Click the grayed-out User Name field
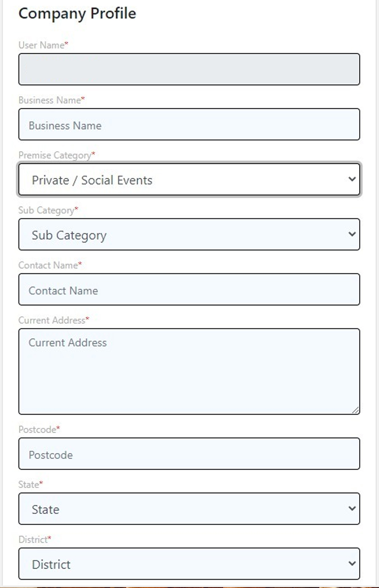 189,69
